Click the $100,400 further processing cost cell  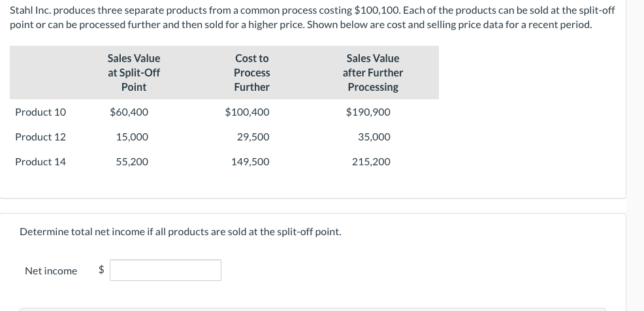247,112
